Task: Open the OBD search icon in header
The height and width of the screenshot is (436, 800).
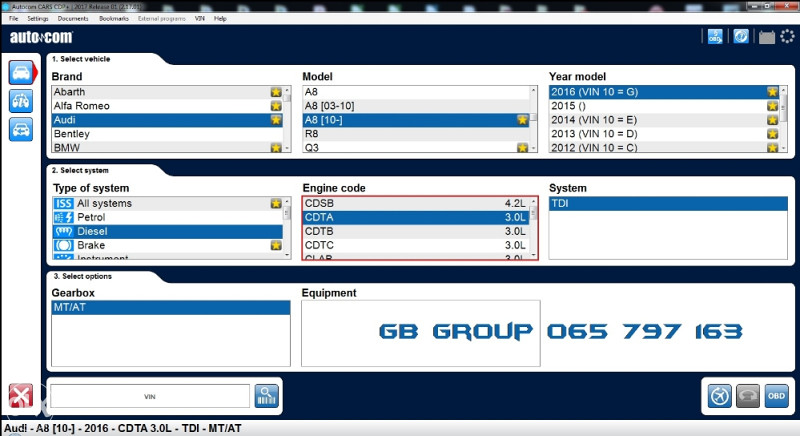Action: click(x=715, y=37)
